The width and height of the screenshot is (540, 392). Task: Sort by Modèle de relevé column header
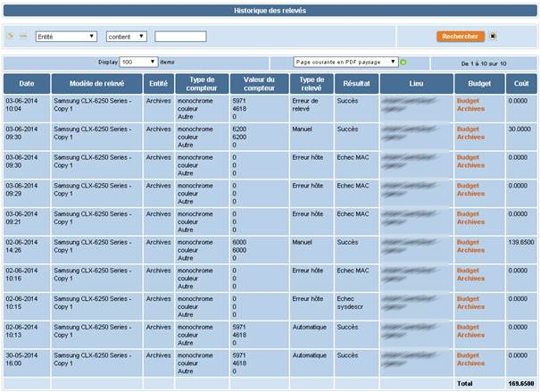pos(96,84)
